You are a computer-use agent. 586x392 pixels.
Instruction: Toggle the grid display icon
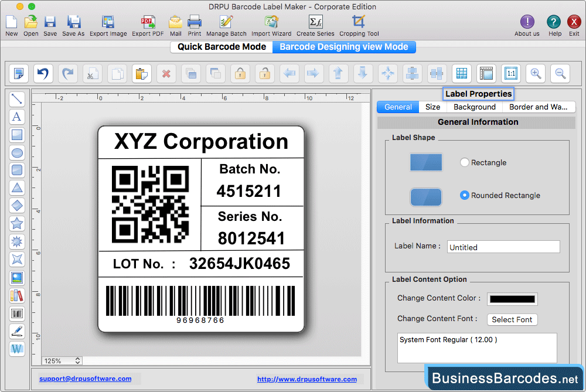(462, 73)
